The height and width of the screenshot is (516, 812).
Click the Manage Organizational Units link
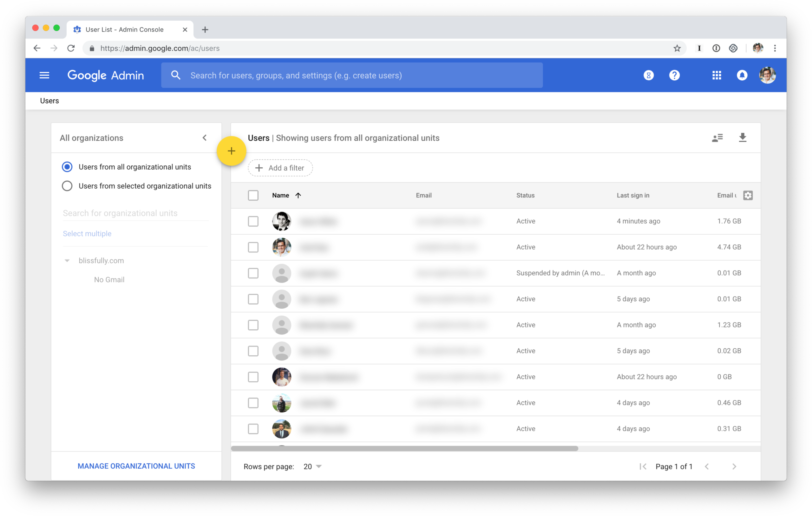(136, 466)
